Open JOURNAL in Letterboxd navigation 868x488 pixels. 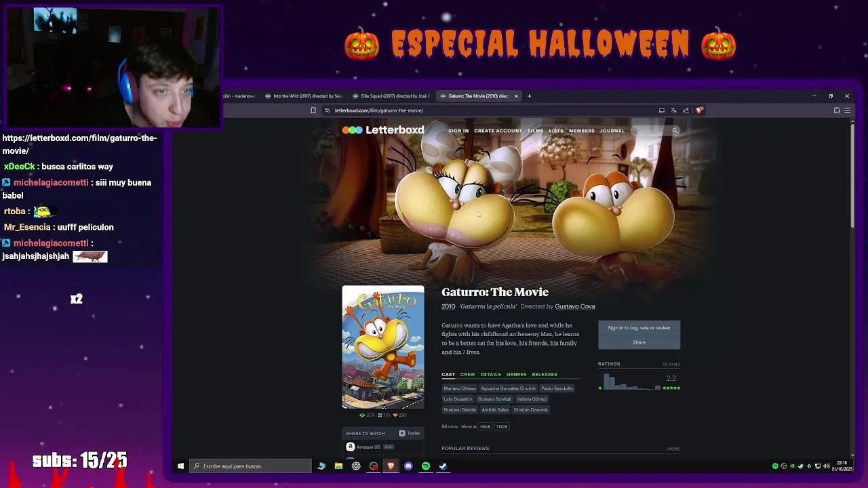(612, 131)
